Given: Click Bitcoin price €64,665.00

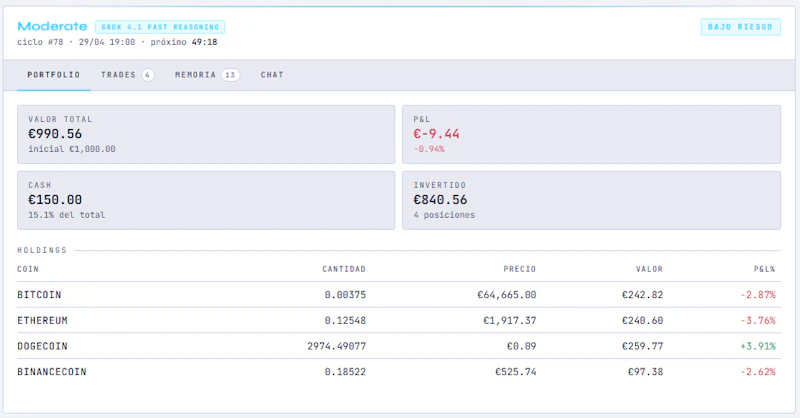Looking at the screenshot, I should point(507,295).
